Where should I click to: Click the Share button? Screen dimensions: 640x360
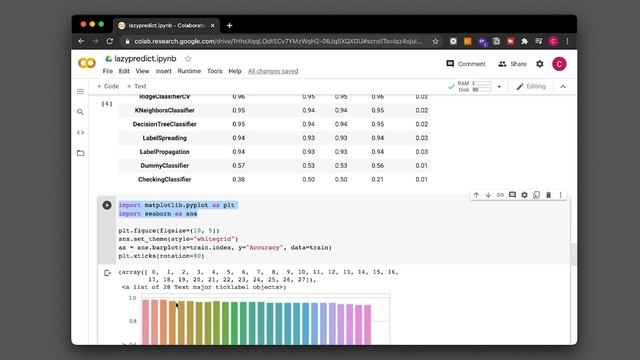(x=512, y=64)
